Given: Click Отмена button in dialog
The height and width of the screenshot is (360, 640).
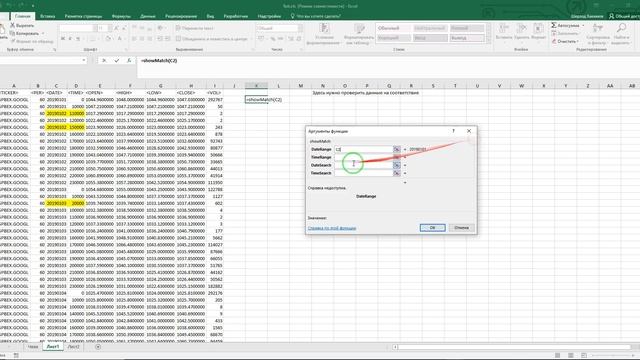Looking at the screenshot, I should [x=461, y=227].
